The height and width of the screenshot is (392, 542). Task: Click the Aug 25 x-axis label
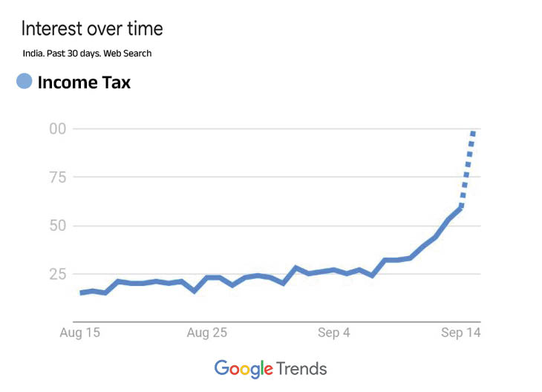[206, 333]
